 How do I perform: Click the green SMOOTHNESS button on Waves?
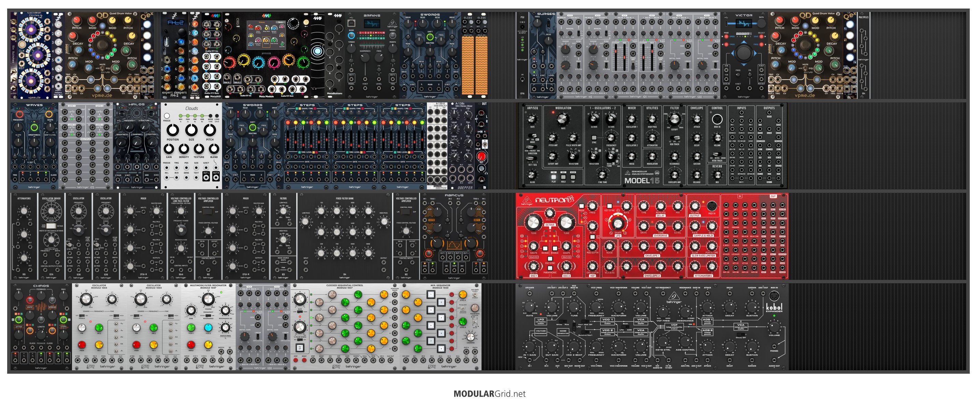click(34, 127)
